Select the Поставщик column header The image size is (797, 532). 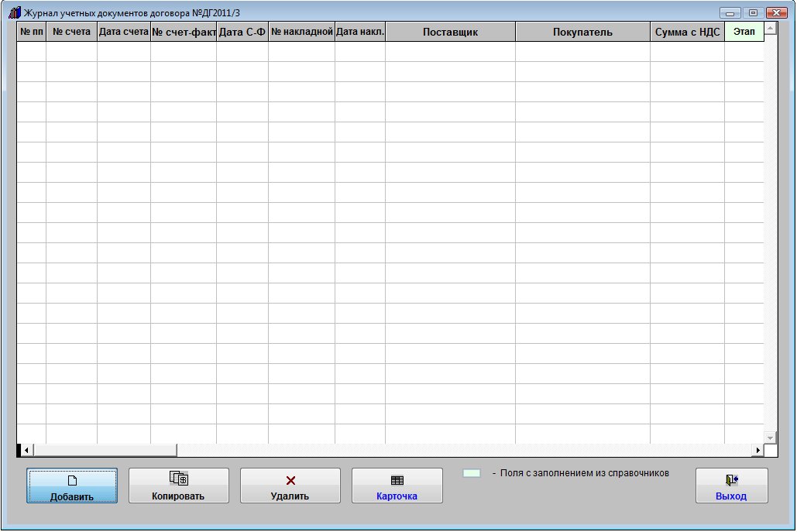[x=450, y=32]
